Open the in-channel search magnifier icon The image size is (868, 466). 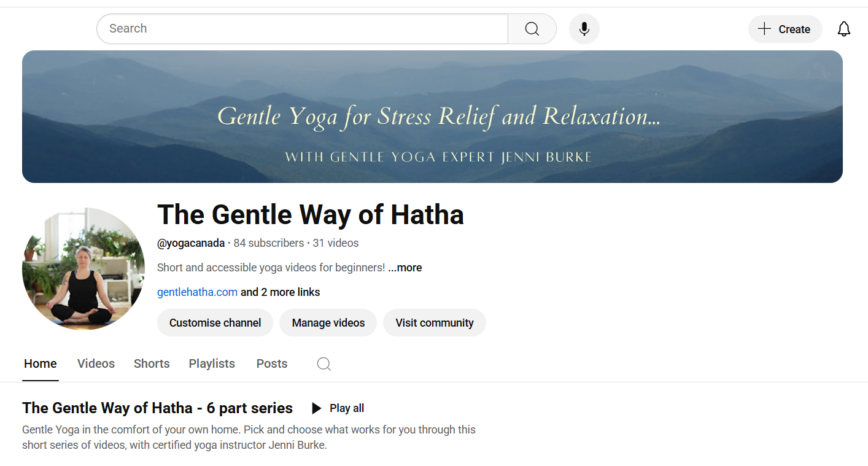(324, 364)
